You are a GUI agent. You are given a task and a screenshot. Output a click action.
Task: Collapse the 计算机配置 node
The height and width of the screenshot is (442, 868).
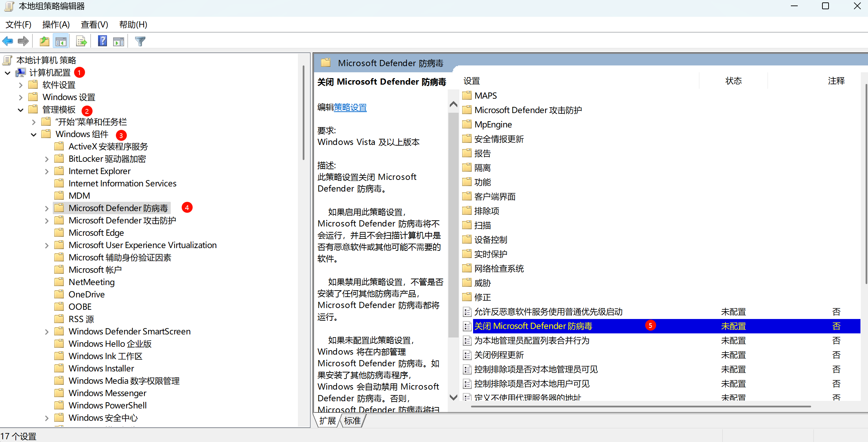[8, 73]
